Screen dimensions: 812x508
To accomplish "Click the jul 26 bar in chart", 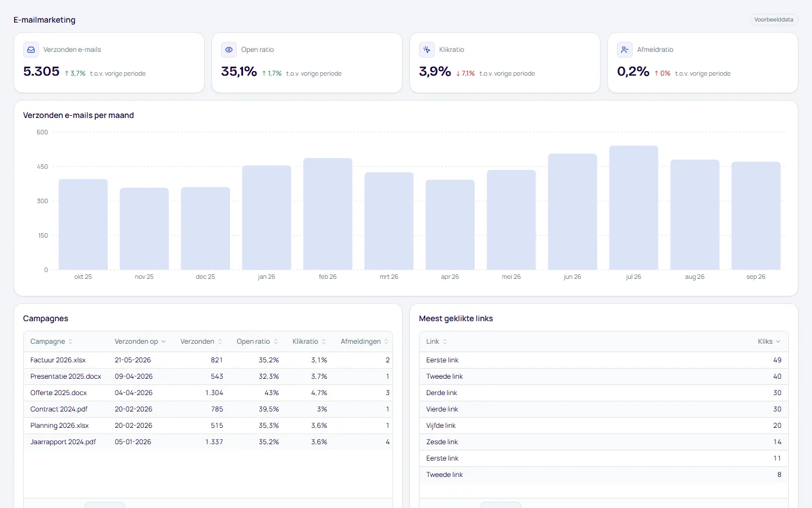I will [634, 208].
